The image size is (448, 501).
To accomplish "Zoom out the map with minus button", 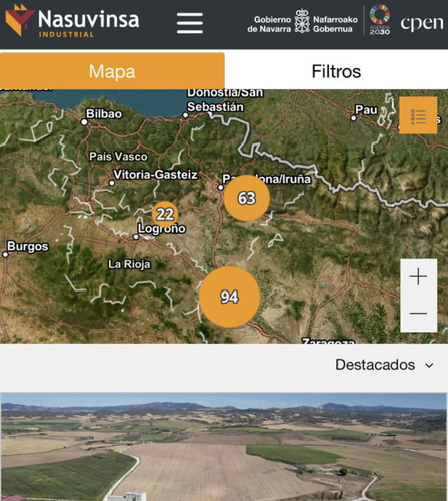I will (418, 313).
